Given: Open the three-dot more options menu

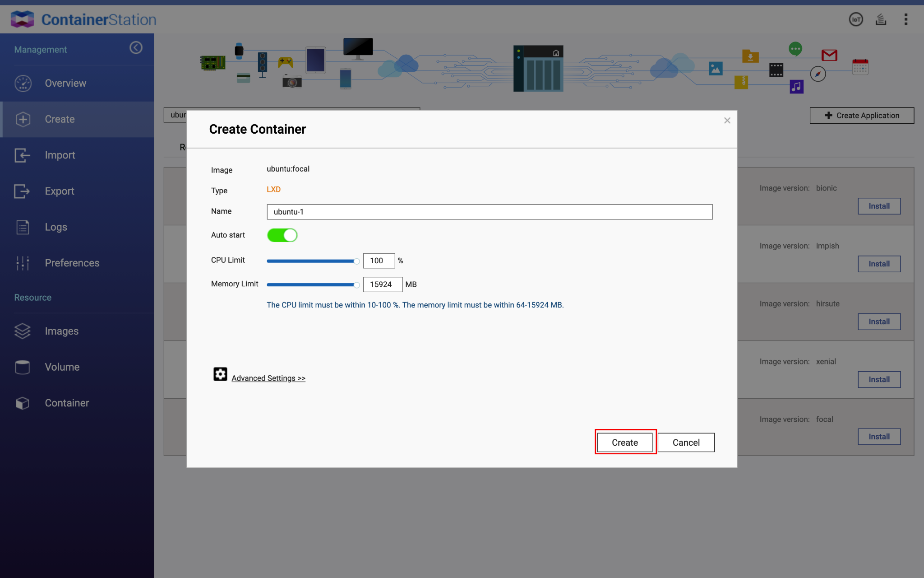Looking at the screenshot, I should (x=906, y=19).
